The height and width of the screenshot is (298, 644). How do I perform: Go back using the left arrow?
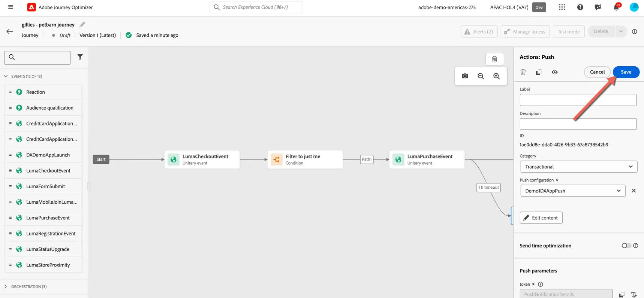tap(10, 31)
